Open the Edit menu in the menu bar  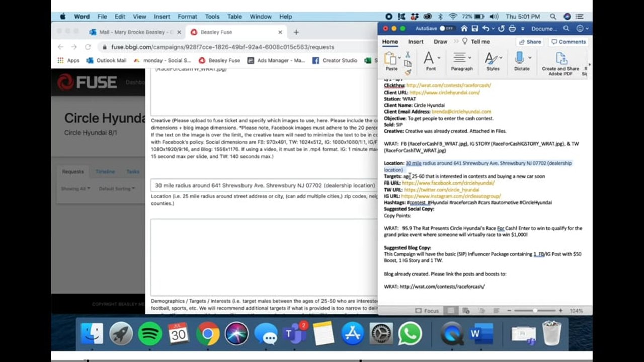point(120,17)
